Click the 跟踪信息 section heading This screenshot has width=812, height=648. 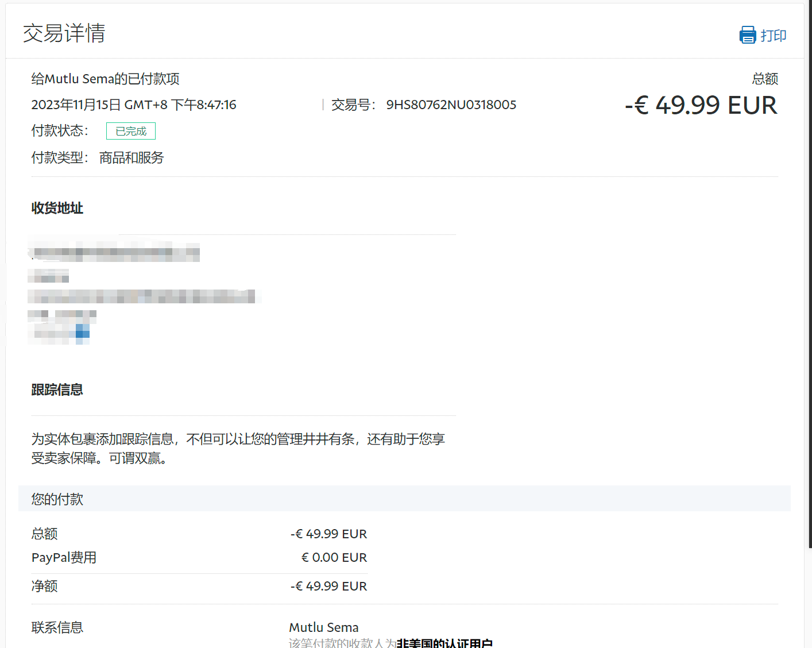[x=57, y=389]
